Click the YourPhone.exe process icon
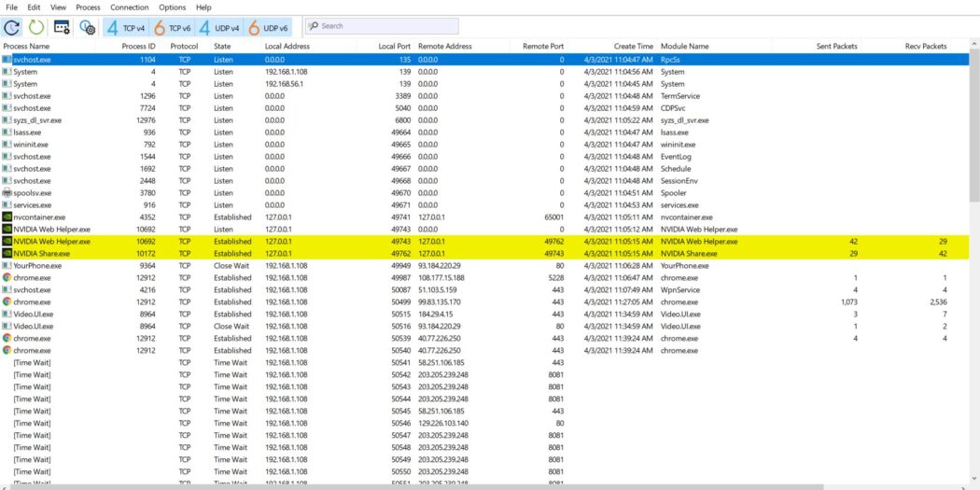Viewport: 980px width, 490px height. (7, 266)
